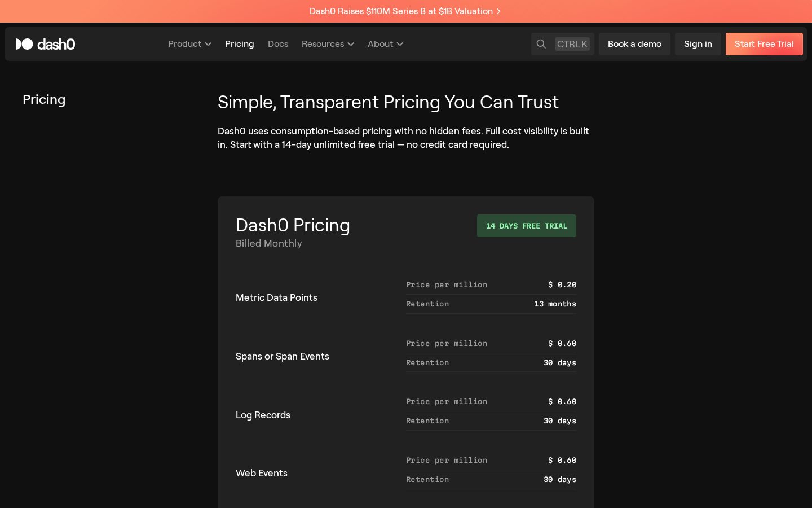Click the Sign in button
The height and width of the screenshot is (508, 812).
pyautogui.click(x=698, y=44)
